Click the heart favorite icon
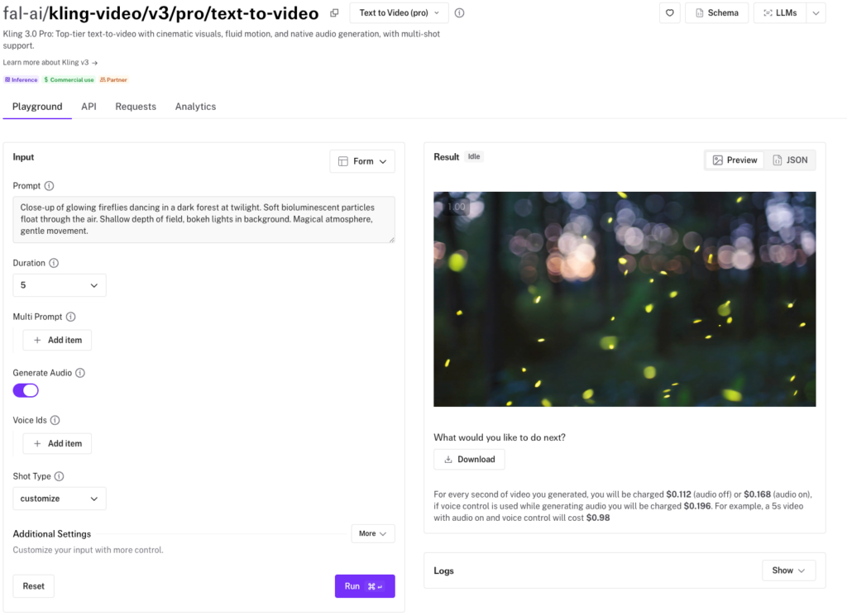 click(x=670, y=13)
